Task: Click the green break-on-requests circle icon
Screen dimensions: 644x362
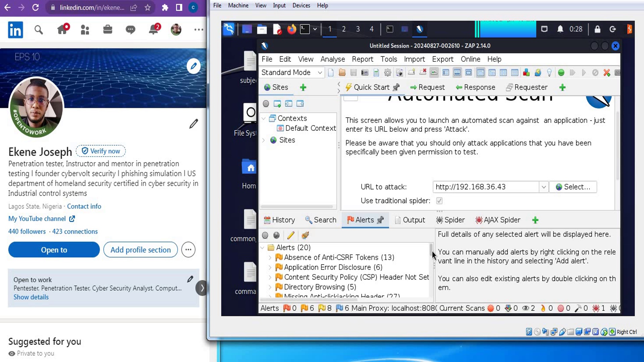Action: click(x=561, y=73)
